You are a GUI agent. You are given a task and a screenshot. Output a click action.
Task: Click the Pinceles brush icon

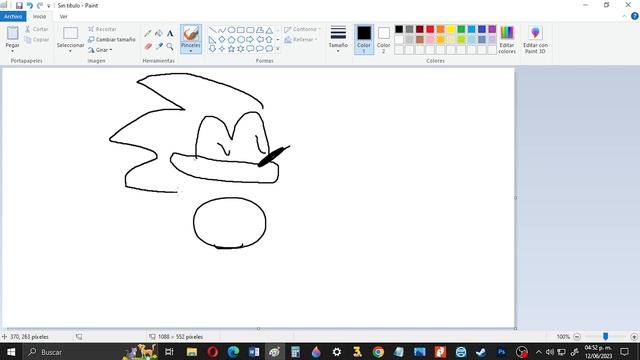191,33
